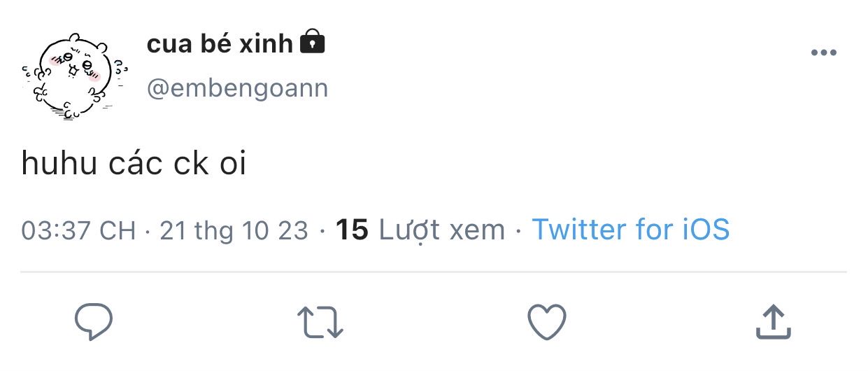Click the timestamp "03:37 CH"
The height and width of the screenshot is (371, 868).
(78, 230)
